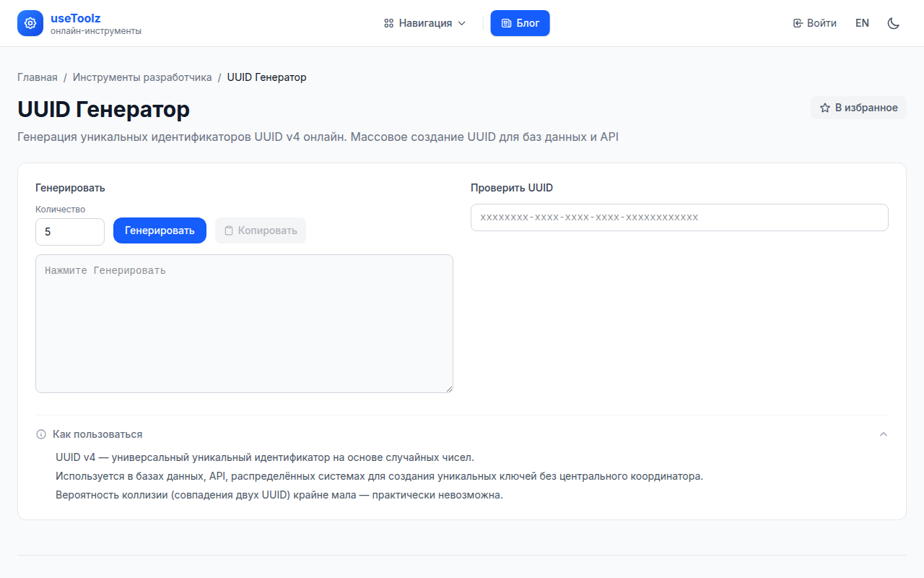Open the Блог page
This screenshot has height=578, width=924.
pyautogui.click(x=520, y=23)
